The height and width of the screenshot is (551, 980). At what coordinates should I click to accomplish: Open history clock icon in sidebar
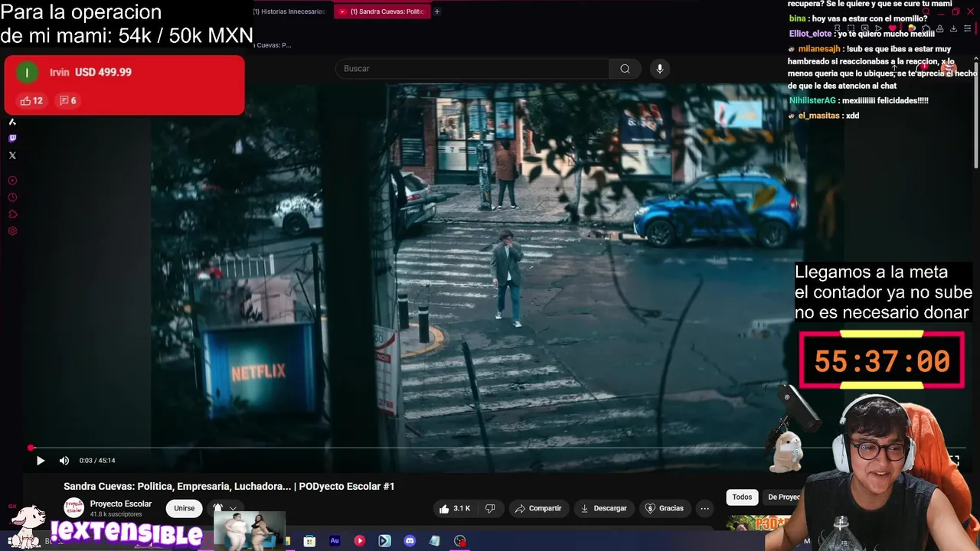click(12, 197)
